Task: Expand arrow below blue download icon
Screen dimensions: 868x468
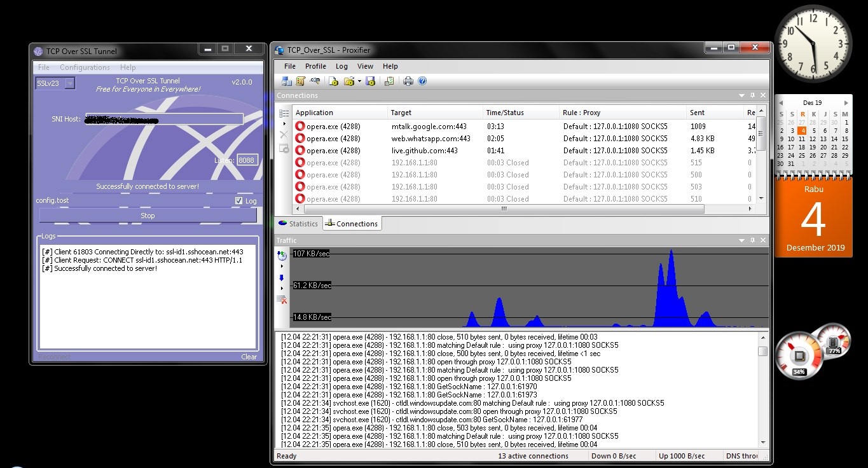Action: tap(282, 289)
